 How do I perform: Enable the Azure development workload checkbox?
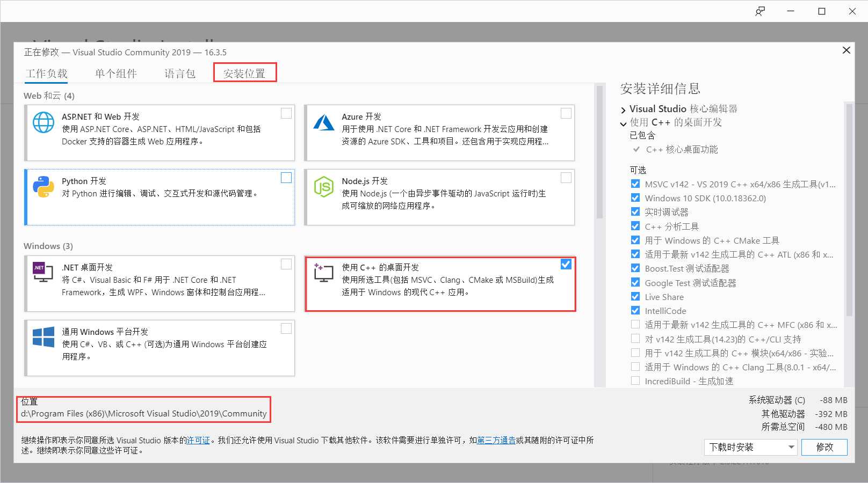tap(566, 113)
